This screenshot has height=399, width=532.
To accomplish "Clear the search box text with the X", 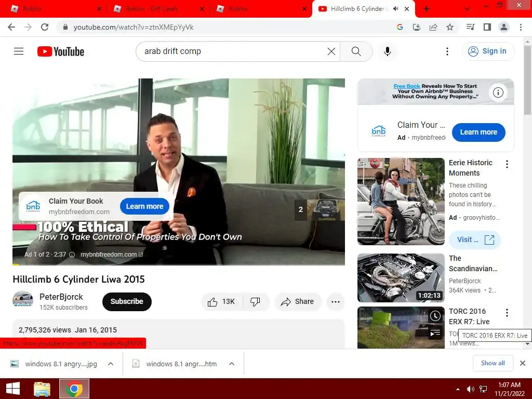I will pyautogui.click(x=331, y=51).
